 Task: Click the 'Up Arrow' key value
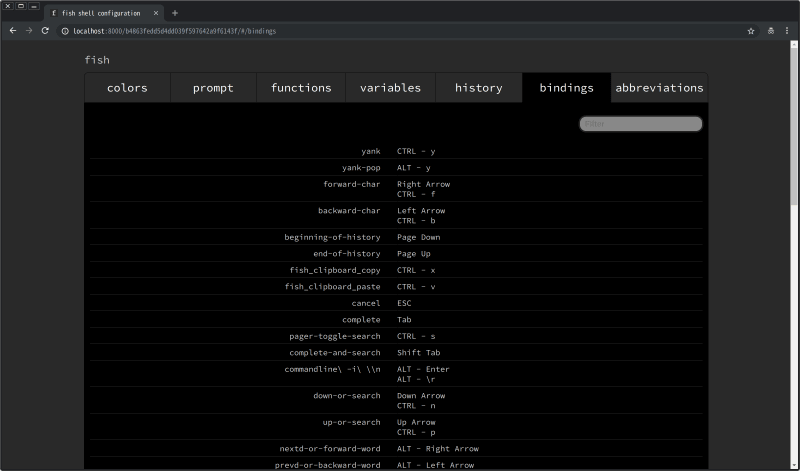coord(416,422)
